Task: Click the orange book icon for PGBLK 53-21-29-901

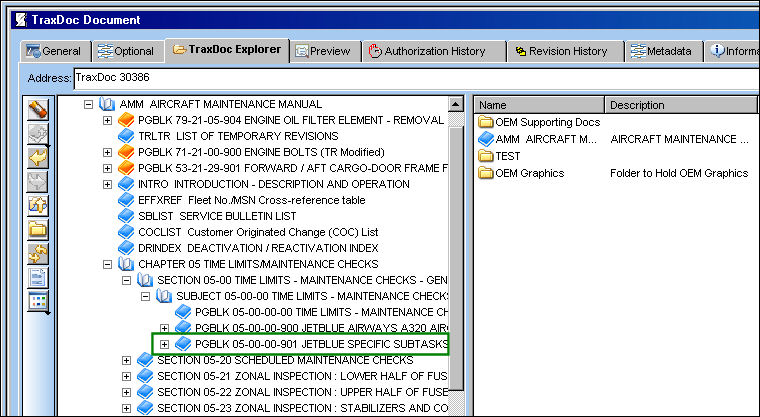Action: coord(126,168)
